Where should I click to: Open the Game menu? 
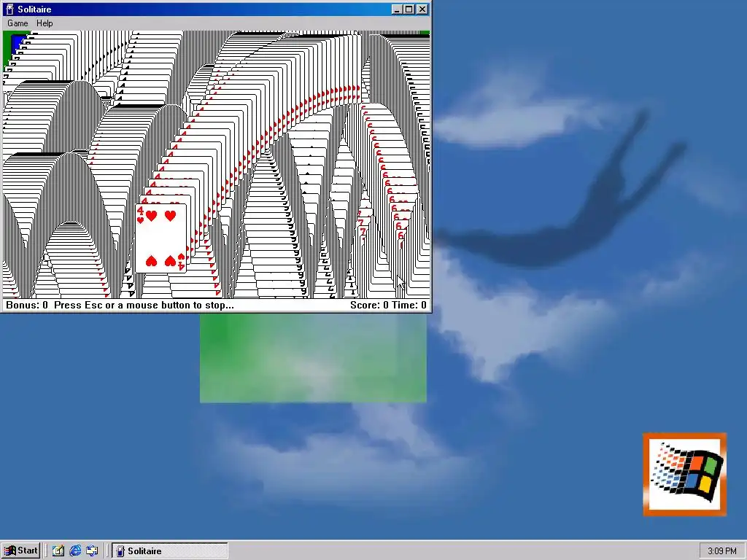[18, 23]
